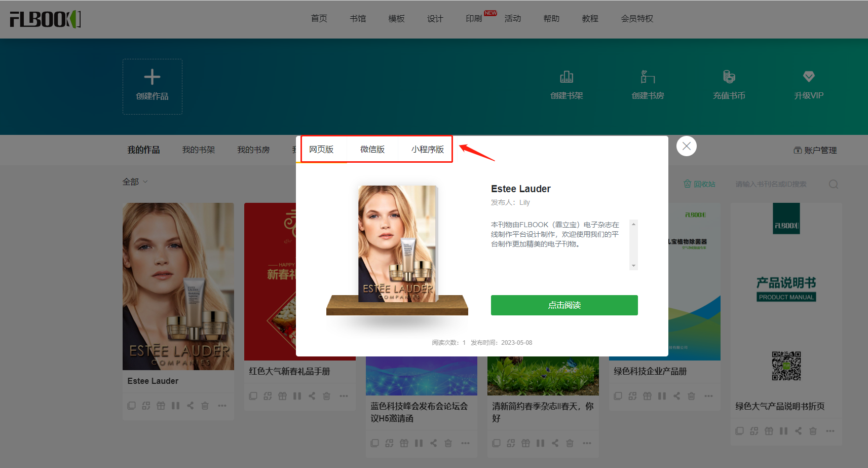
Task: Click the description scrollbar down arrow
Action: click(x=633, y=266)
